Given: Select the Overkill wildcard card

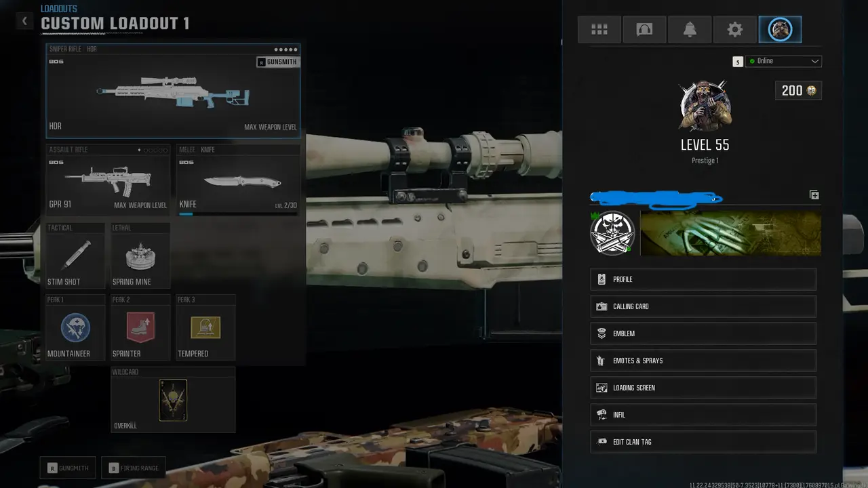Looking at the screenshot, I should tap(173, 400).
